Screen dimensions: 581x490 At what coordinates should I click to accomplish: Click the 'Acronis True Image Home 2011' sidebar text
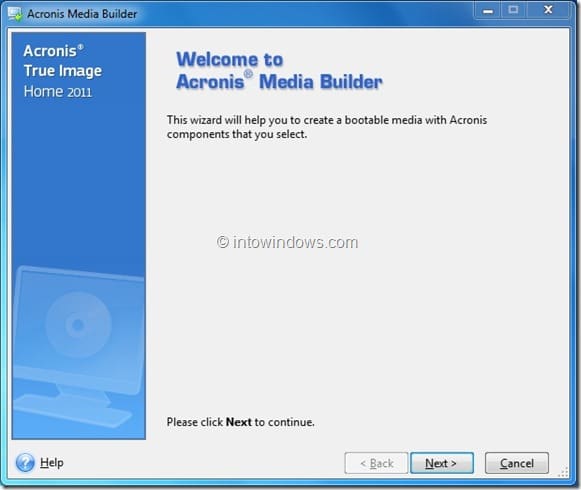(x=63, y=71)
